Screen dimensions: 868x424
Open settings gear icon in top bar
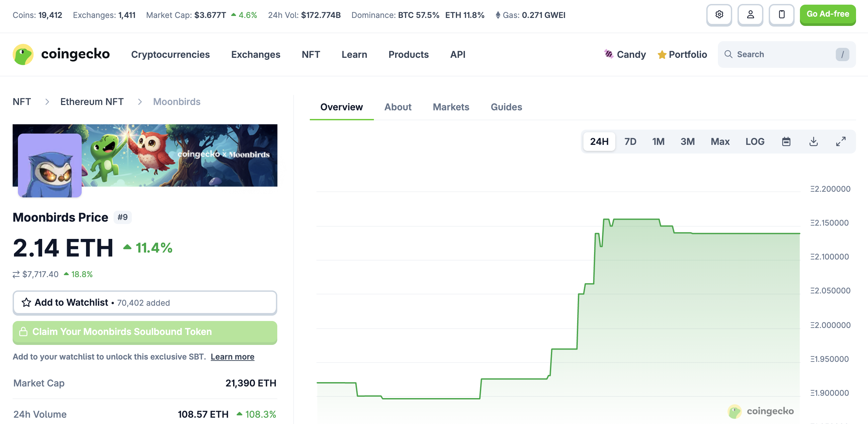coord(719,15)
